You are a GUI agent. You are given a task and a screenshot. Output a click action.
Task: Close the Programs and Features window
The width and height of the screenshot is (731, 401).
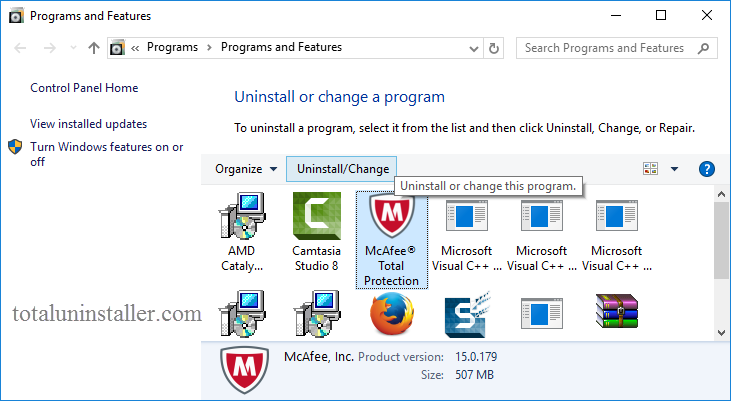[x=707, y=15]
